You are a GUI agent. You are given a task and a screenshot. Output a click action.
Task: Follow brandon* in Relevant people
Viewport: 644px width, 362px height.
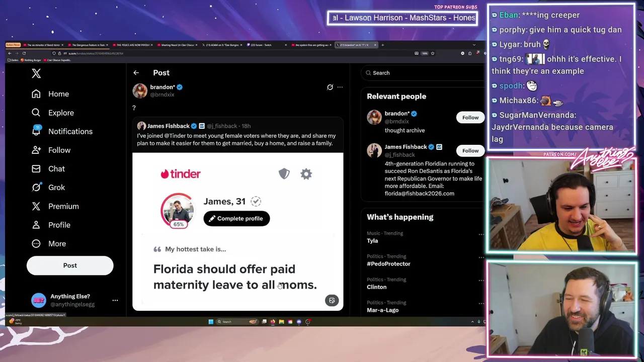(470, 117)
